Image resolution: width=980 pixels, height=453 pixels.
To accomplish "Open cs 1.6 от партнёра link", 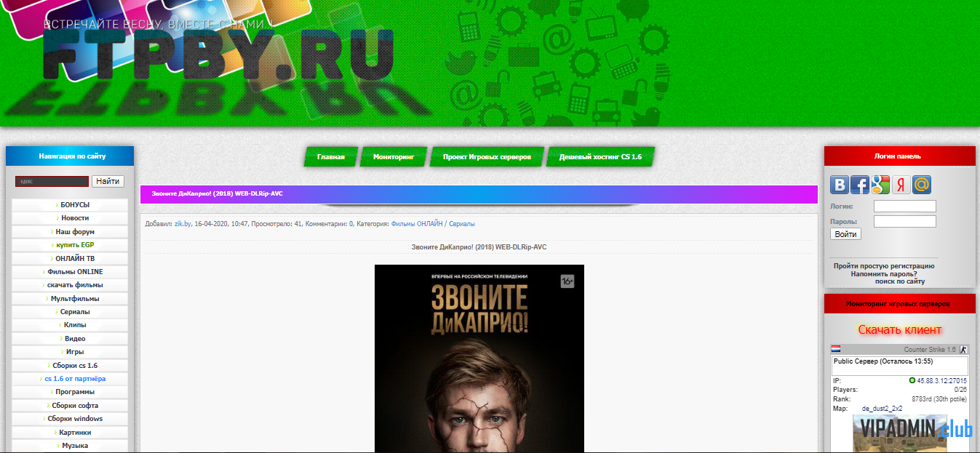I will (70, 379).
